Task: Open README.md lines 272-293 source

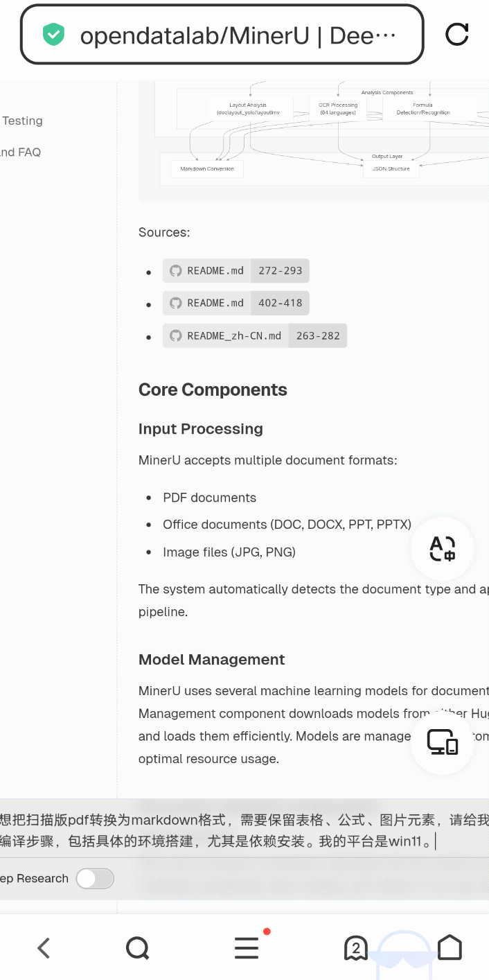Action: [235, 271]
